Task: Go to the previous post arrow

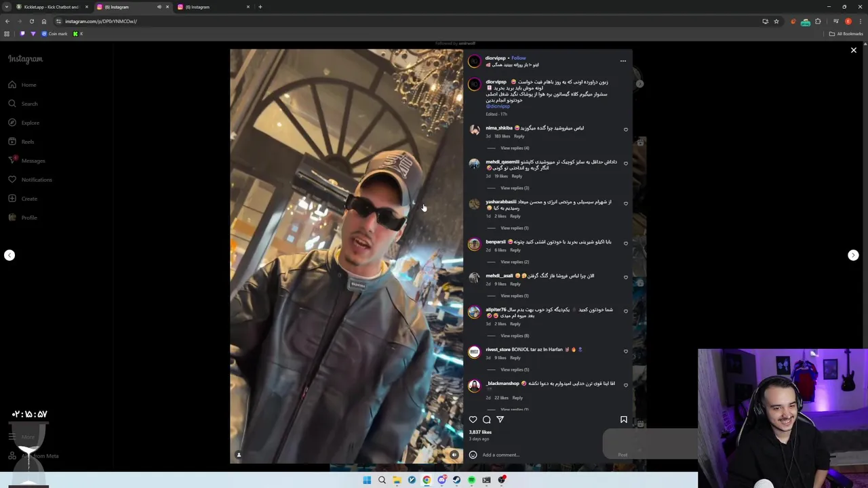Action: [9, 256]
